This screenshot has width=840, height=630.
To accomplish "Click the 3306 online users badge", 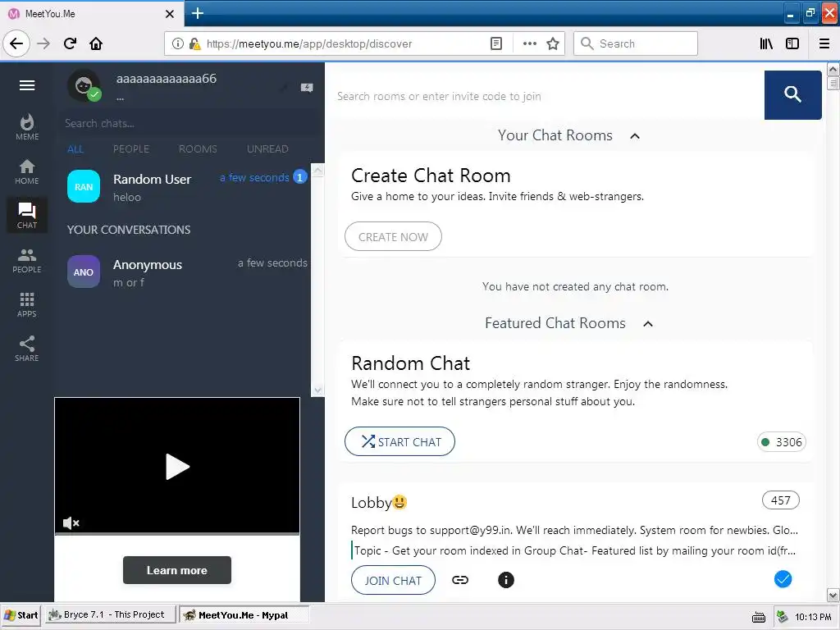I will point(782,442).
